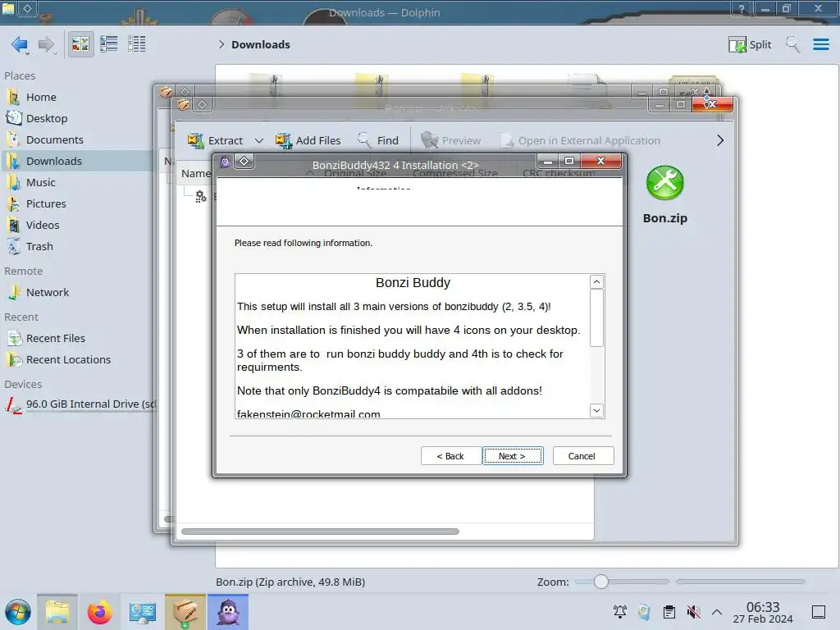The image size is (840, 630).
Task: Click show desktop button in tray
Action: coord(819,612)
